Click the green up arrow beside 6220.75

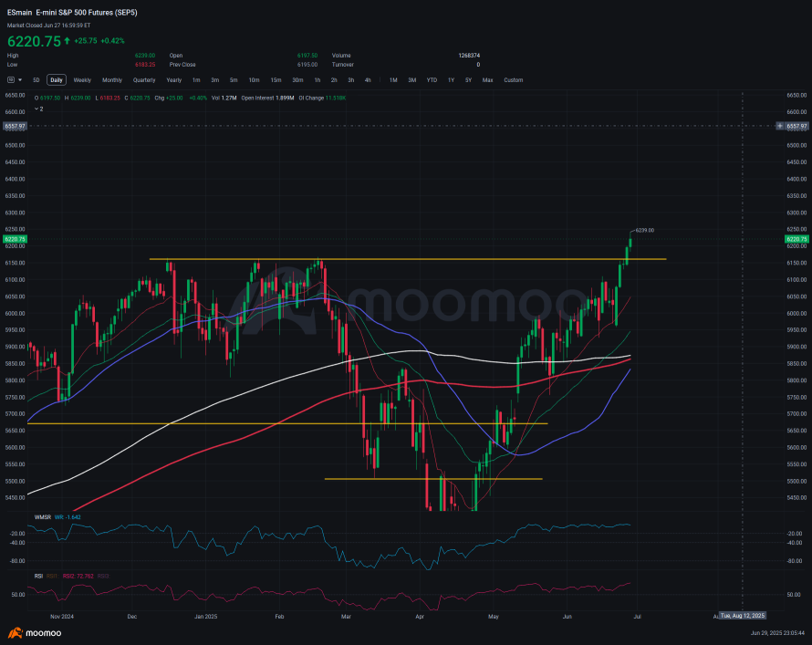tap(67, 41)
